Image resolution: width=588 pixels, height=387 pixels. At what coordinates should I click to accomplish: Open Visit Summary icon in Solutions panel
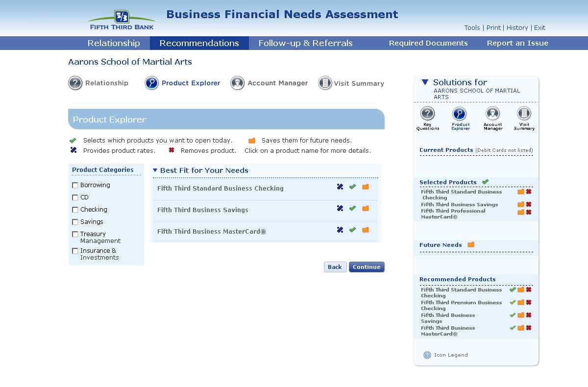[x=524, y=114]
